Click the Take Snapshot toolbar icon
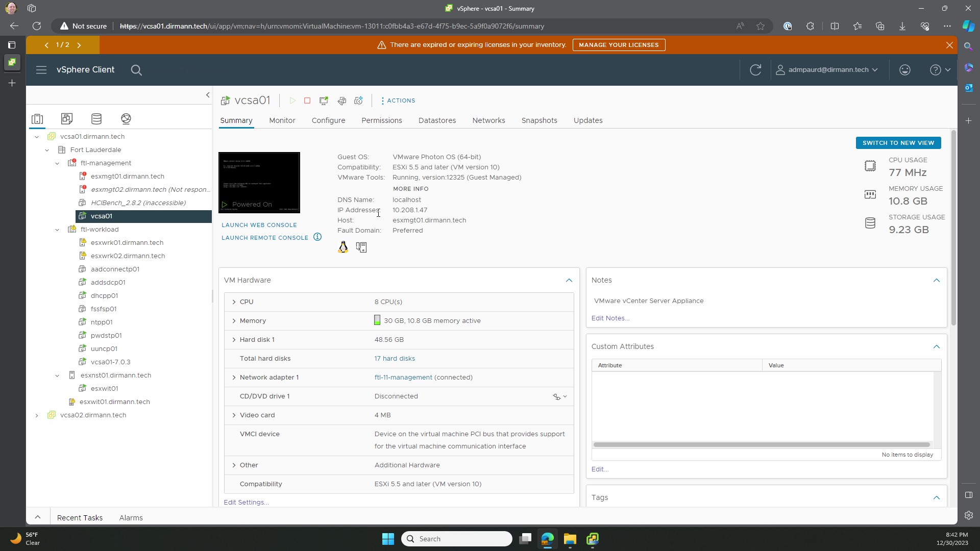This screenshot has width=980, height=551. point(359,101)
